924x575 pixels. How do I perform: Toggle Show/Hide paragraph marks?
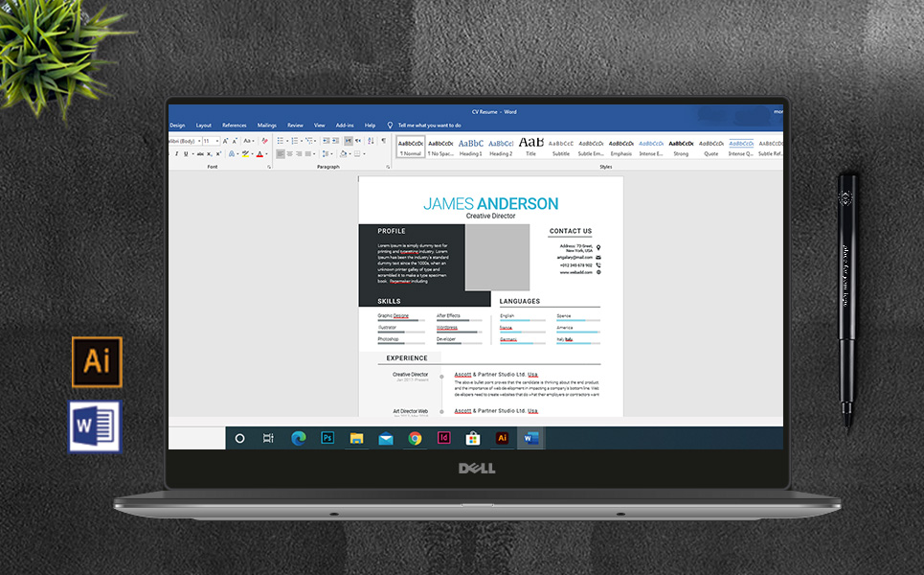coord(384,141)
